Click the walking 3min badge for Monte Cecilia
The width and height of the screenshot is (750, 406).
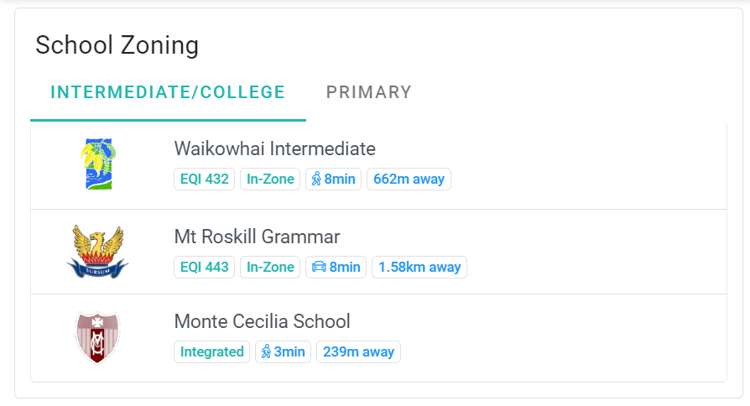coord(283,352)
